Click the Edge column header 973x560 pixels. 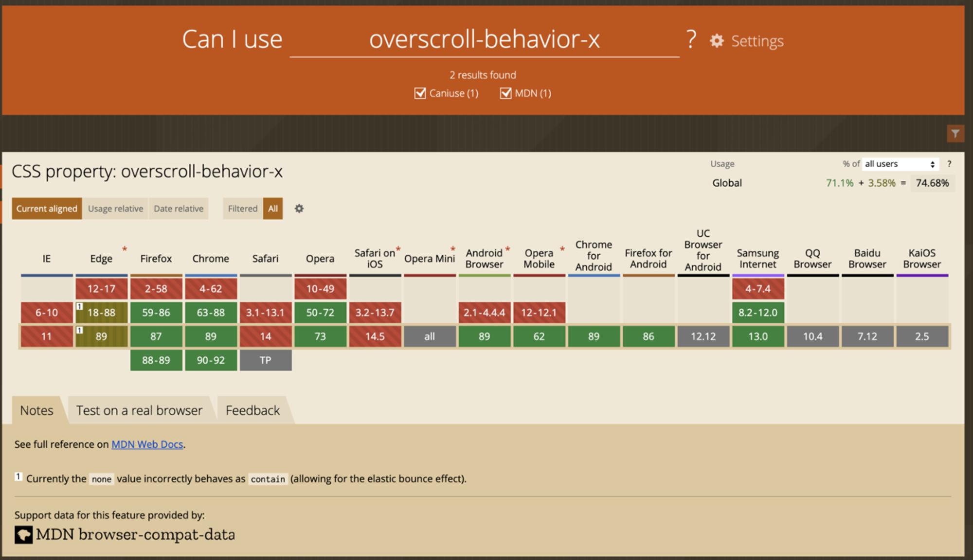tap(101, 259)
